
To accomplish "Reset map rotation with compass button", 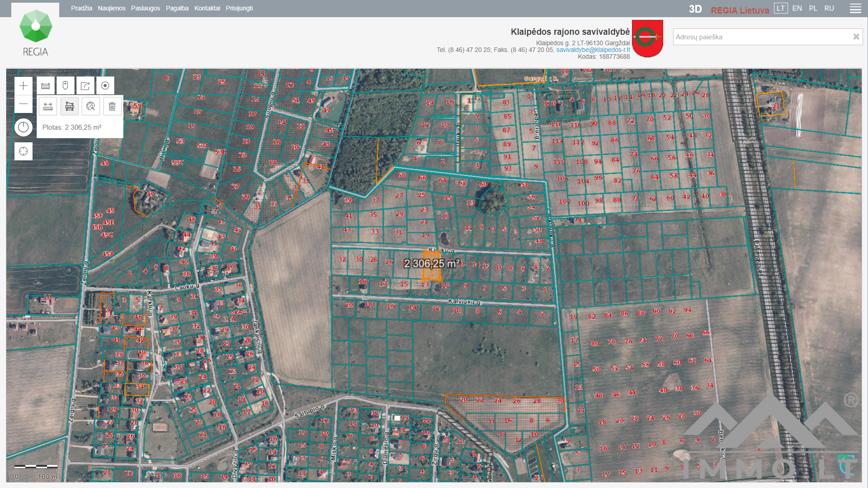I will click(x=24, y=127).
